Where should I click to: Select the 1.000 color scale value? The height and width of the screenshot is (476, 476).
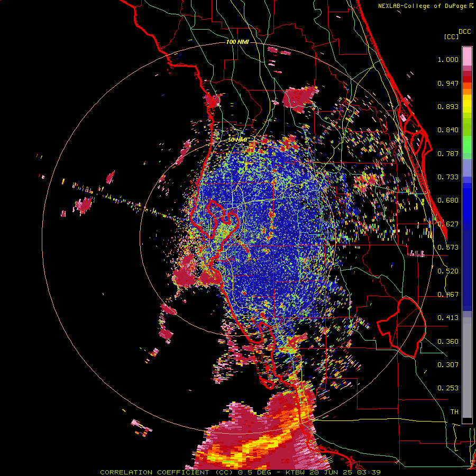pos(448,59)
